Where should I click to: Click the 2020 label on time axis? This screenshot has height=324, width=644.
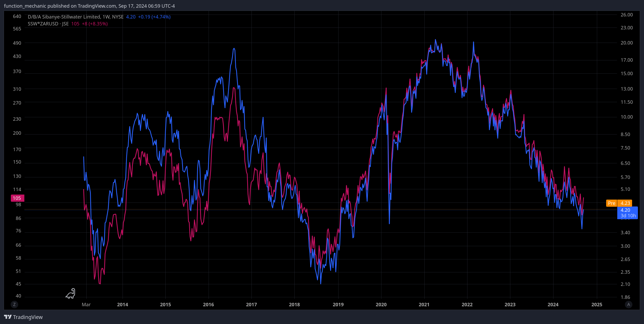(x=381, y=304)
